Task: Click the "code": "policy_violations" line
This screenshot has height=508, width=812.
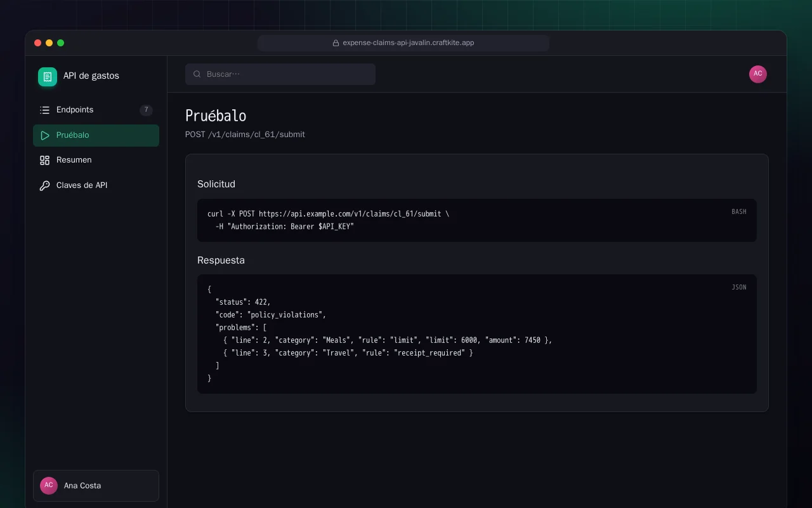Action: [271, 315]
